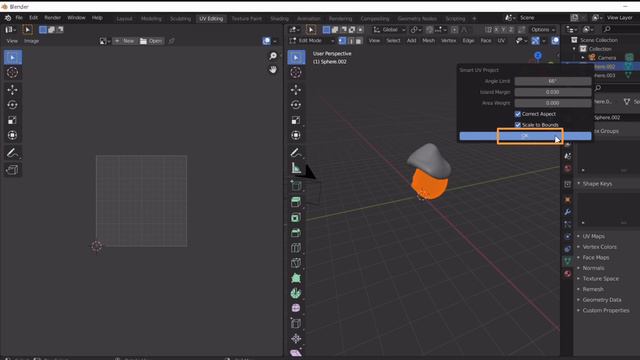Toggle Y mirror axis in the viewport header

[x=503, y=30]
